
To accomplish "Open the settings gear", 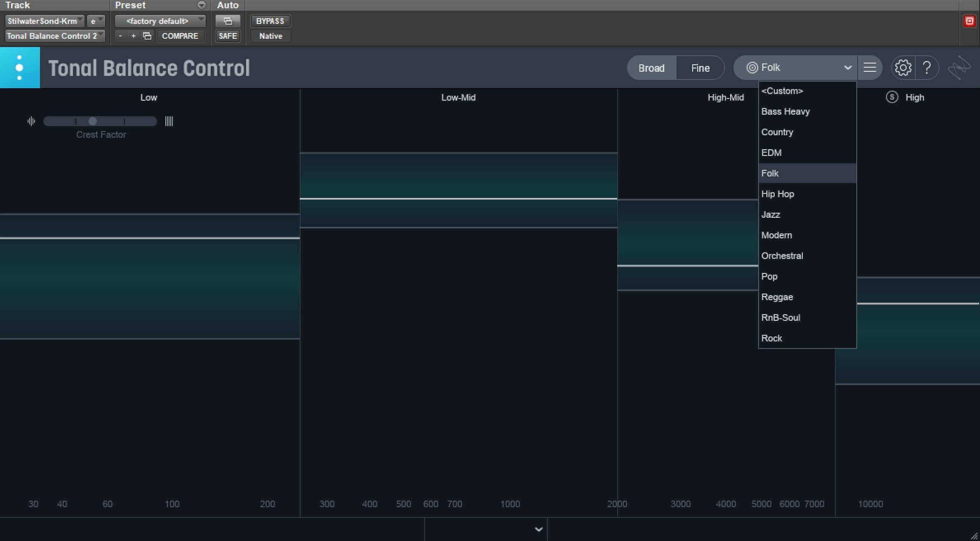I will (x=903, y=68).
